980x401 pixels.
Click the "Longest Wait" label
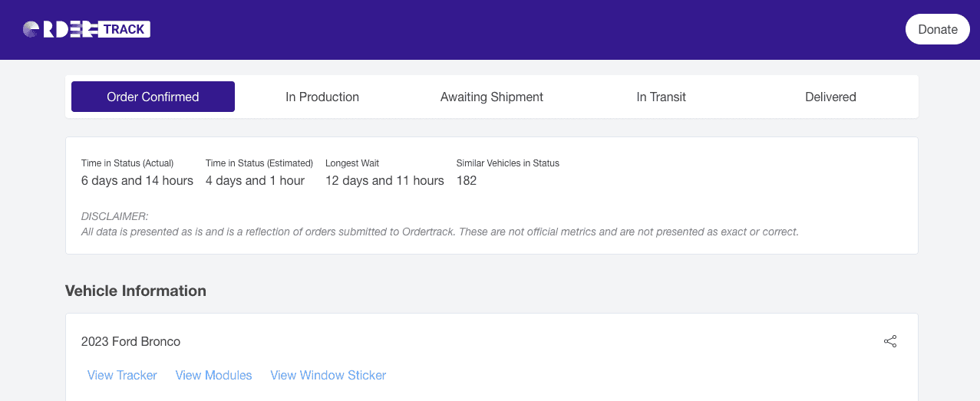point(352,163)
